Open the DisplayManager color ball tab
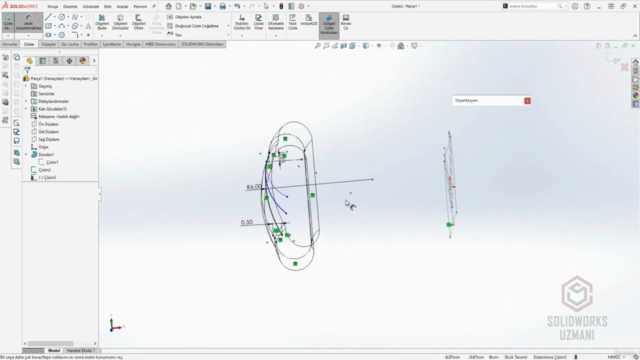This screenshot has height=360, width=640. [x=82, y=61]
